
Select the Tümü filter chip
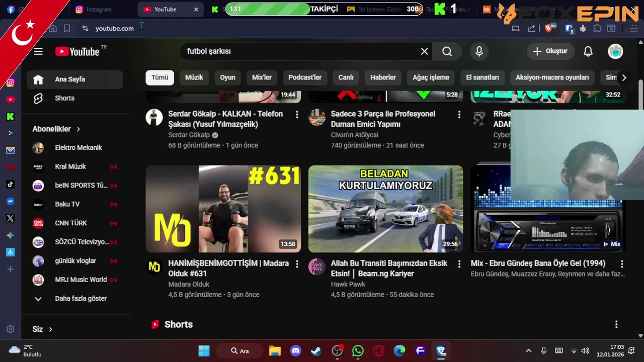pos(160,77)
